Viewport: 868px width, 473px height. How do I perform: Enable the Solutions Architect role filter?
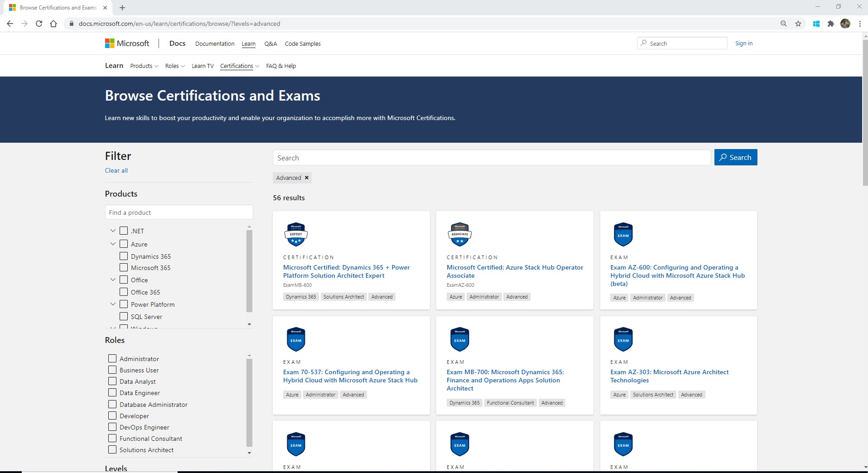112,449
